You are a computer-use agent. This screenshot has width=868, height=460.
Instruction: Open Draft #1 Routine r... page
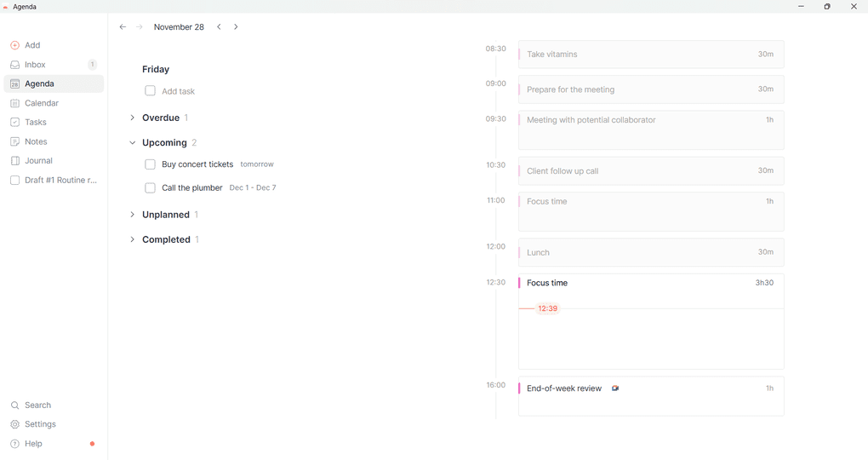(x=54, y=180)
